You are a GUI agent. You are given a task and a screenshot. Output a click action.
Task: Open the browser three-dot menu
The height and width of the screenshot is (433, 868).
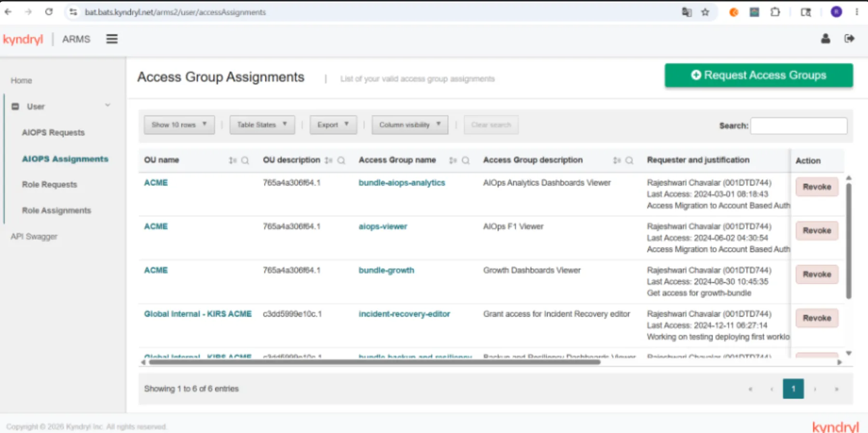point(857,12)
